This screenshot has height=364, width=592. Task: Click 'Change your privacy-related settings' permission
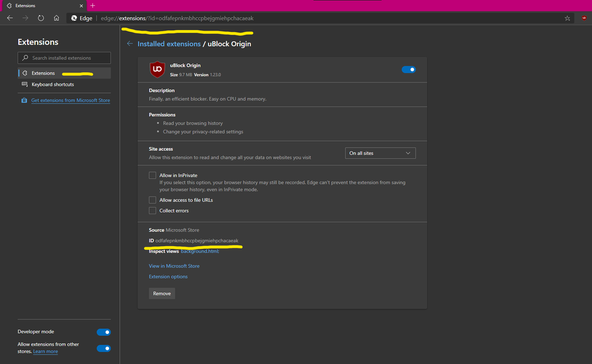click(203, 131)
